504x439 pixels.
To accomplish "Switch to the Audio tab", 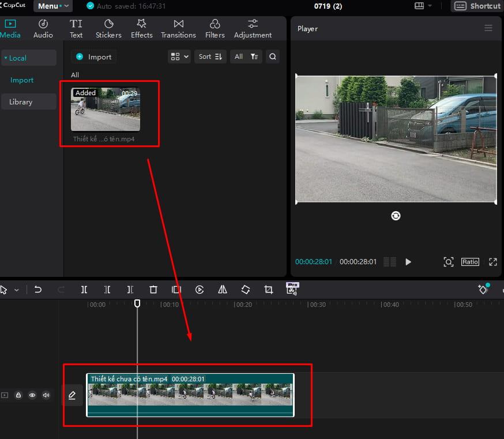I will tap(43, 28).
